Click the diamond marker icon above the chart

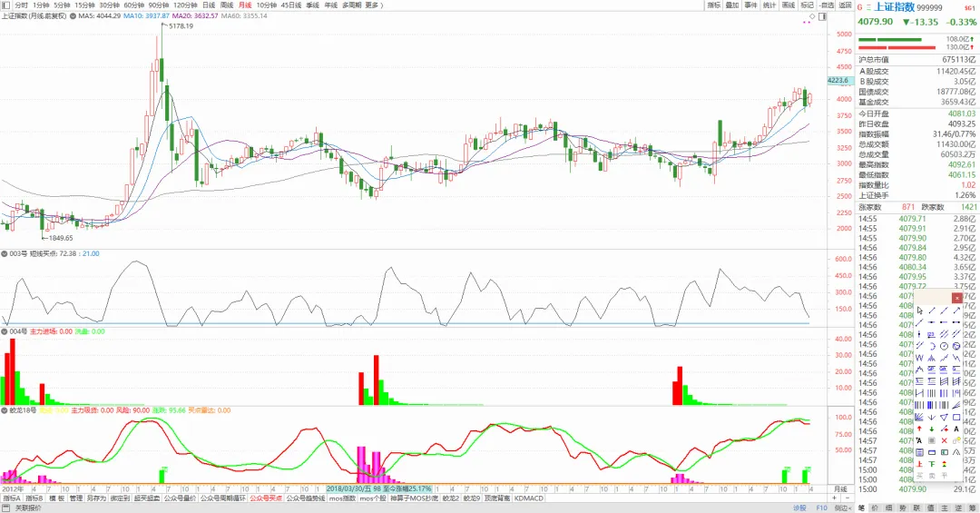812,15
